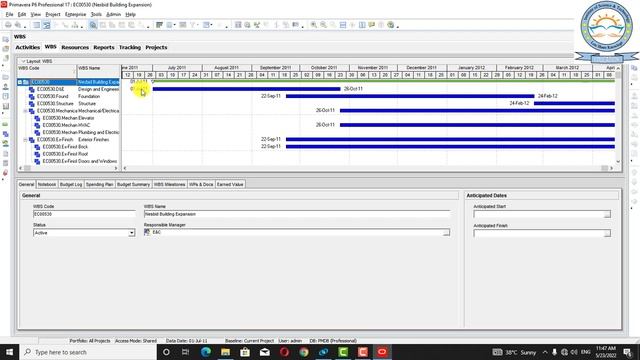640x360 pixels.
Task: Open the Budget Log details tab
Action: [71, 184]
